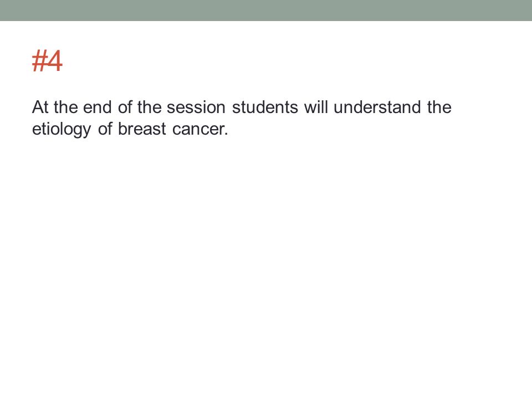Viewport: 532px width, 399px height.
Task: Click the word "understand" in first line
Action: pos(377,107)
